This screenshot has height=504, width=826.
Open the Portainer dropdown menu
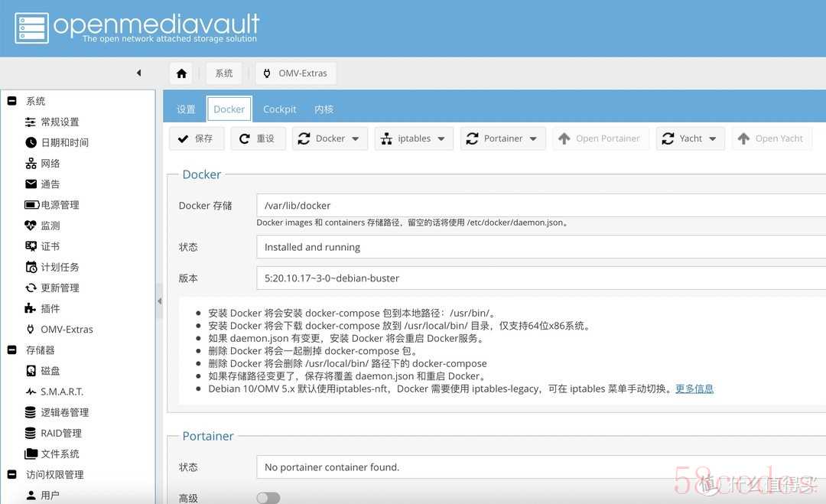(502, 138)
